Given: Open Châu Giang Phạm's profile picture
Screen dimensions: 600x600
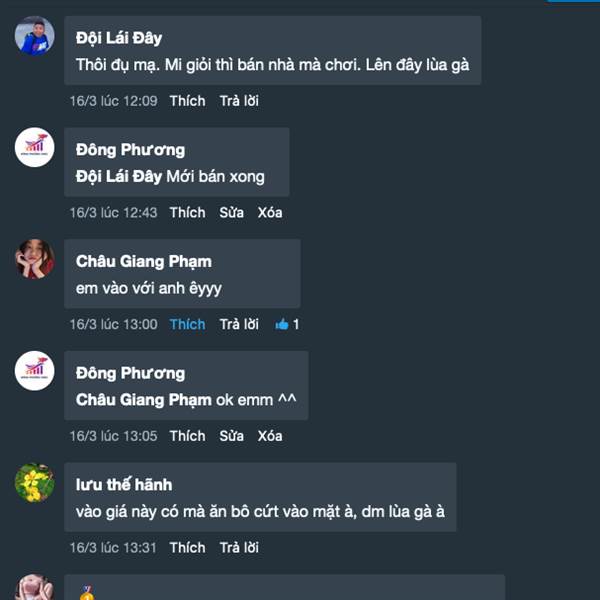Looking at the screenshot, I should pyautogui.click(x=34, y=259).
